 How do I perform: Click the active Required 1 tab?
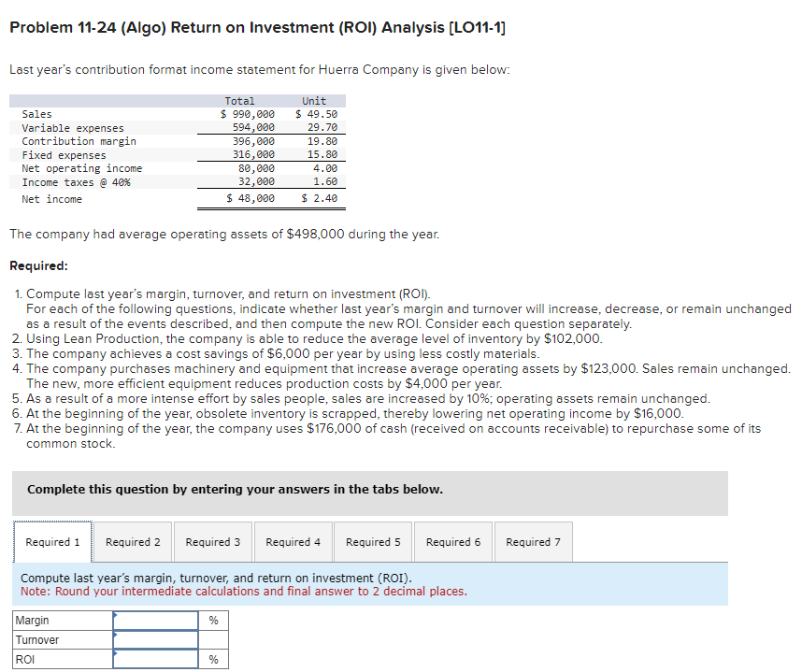52,541
